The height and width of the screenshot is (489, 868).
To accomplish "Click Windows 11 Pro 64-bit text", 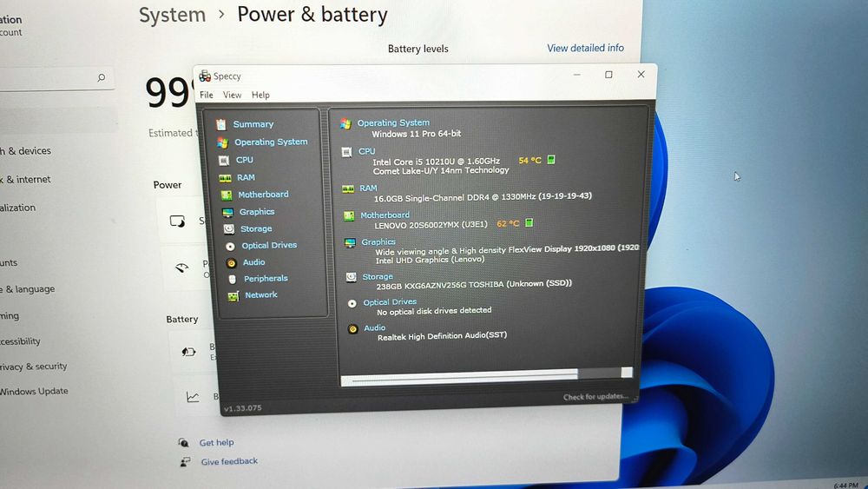I will point(417,134).
